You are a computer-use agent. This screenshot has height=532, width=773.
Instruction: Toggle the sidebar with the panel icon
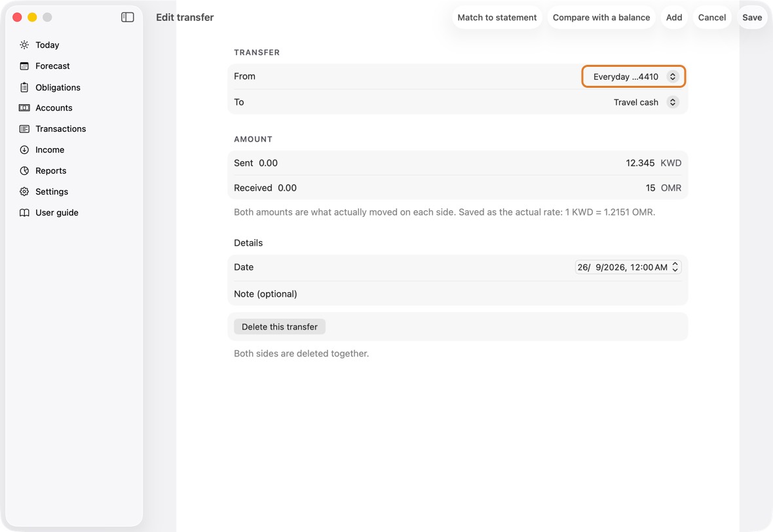click(127, 17)
